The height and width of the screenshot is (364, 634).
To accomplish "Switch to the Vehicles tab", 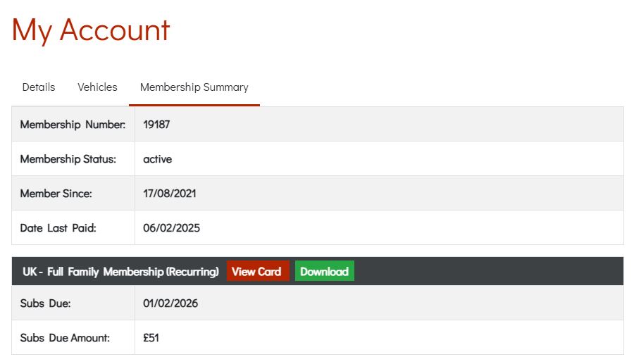I will point(97,87).
